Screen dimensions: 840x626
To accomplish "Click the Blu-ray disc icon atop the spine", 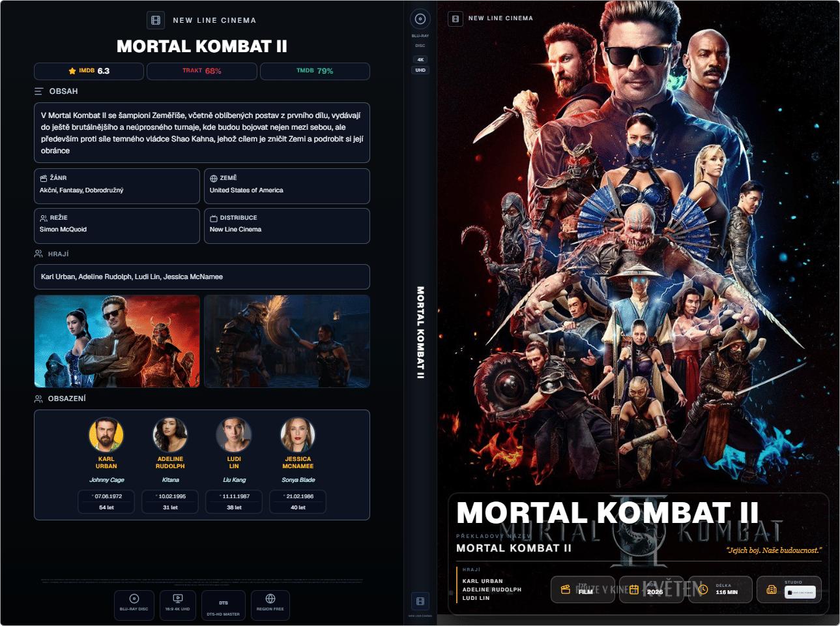I will tap(420, 19).
